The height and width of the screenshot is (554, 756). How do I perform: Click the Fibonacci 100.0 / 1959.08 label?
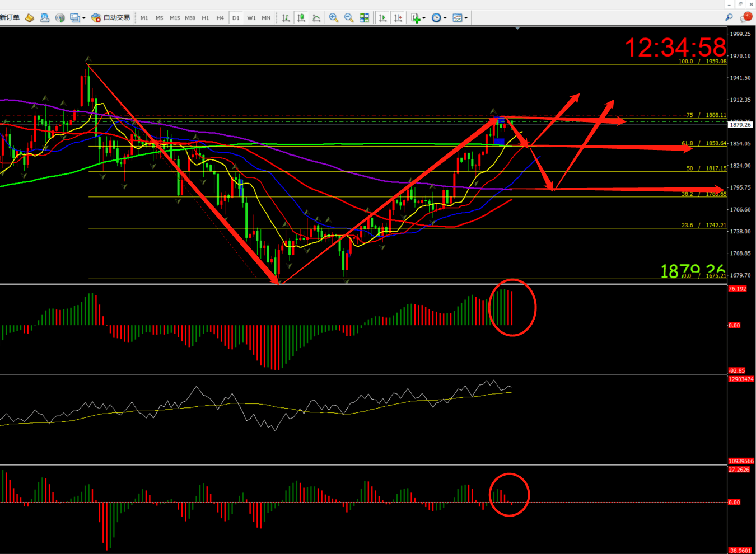(x=702, y=61)
